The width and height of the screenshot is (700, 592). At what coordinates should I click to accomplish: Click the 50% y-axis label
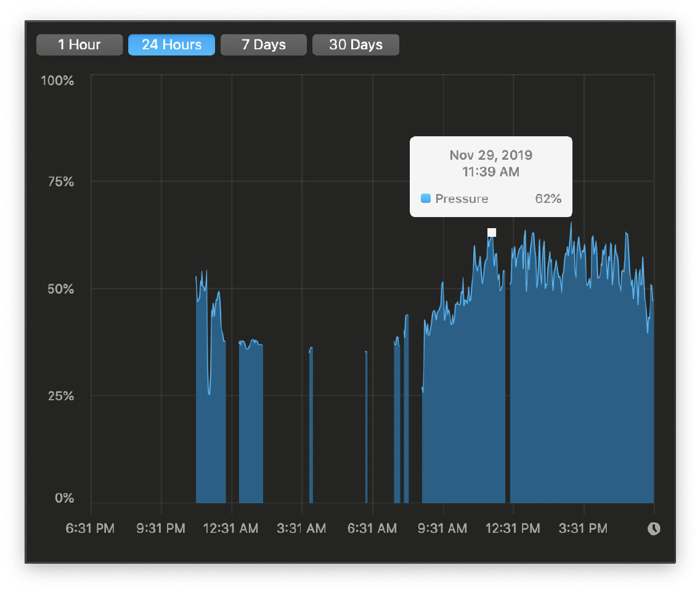60,289
